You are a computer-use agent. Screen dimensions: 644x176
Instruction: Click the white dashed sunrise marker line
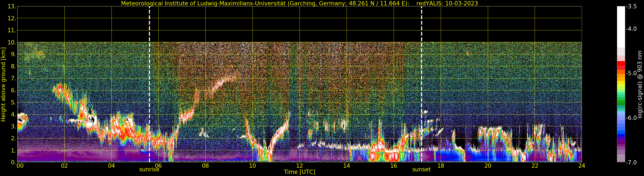(150, 84)
